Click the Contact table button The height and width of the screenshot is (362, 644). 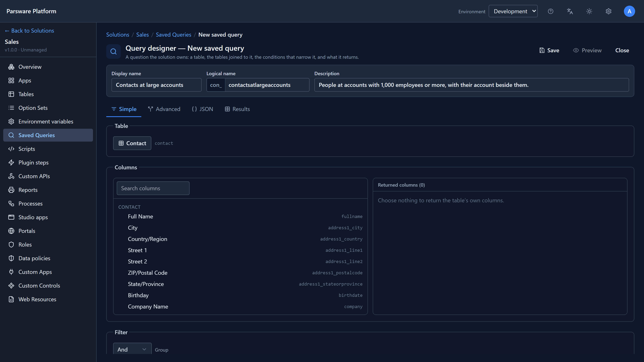pos(132,143)
